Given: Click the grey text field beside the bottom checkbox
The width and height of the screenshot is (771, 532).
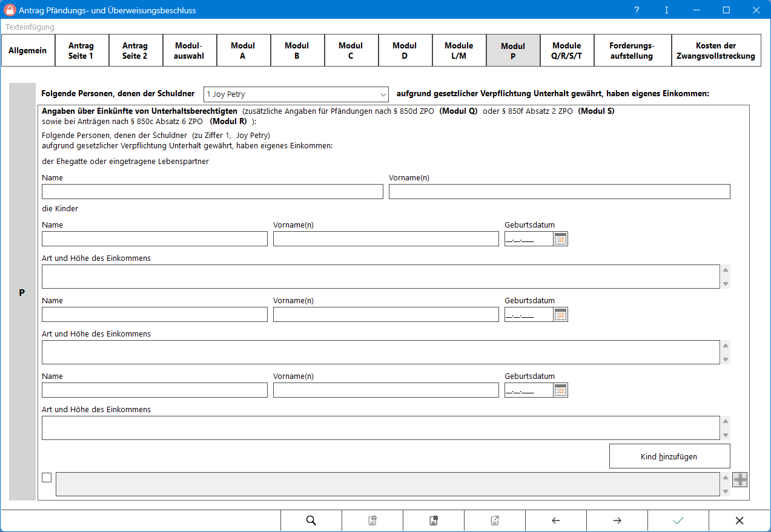Looking at the screenshot, I should point(388,484).
